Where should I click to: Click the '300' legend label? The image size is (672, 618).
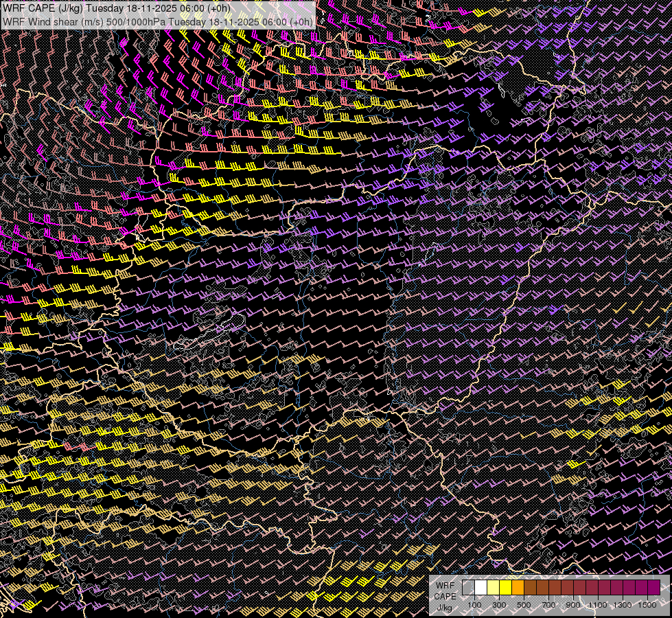[499, 605]
